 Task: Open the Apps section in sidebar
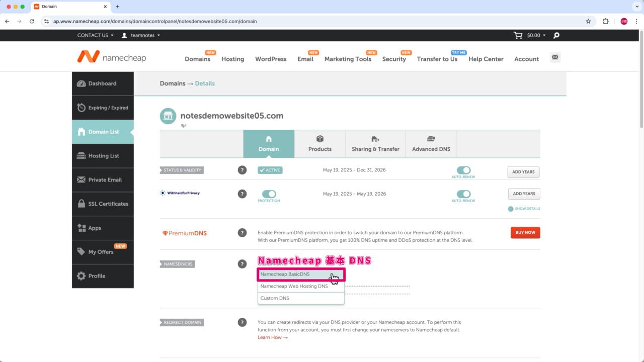(103, 228)
